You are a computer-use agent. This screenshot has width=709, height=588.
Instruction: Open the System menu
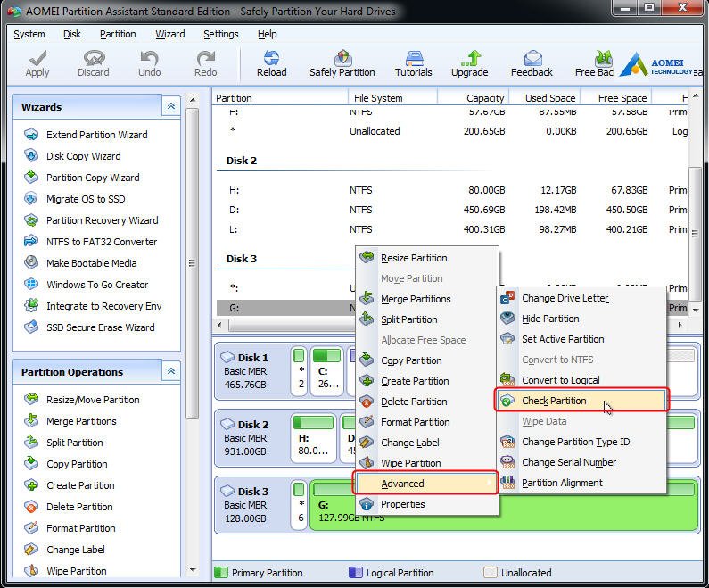click(29, 34)
